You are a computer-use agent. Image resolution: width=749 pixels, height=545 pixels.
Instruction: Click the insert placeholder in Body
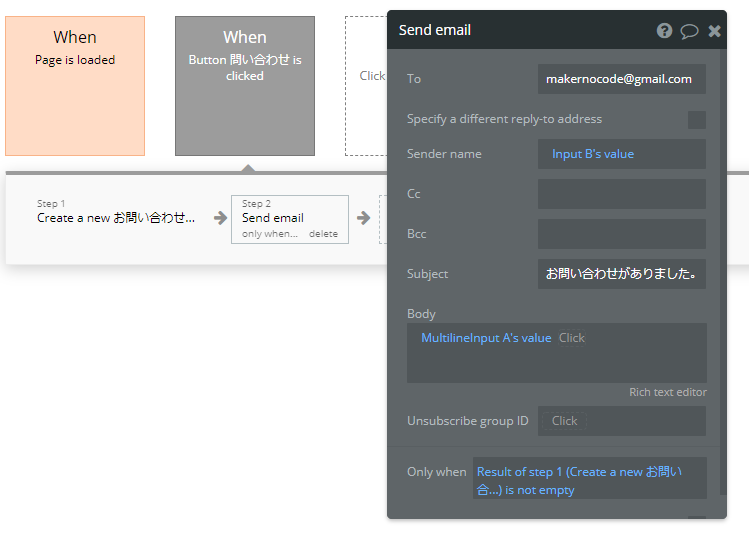click(572, 338)
